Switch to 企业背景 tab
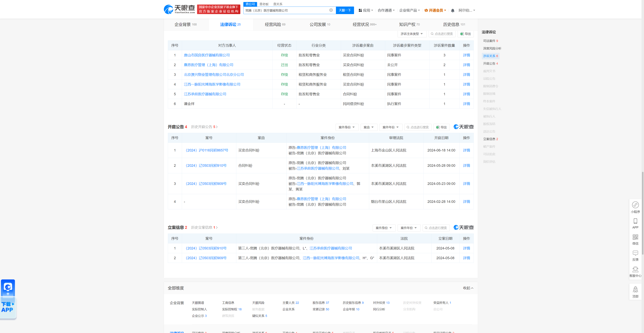Image resolution: width=644 pixels, height=333 pixels. (185, 24)
